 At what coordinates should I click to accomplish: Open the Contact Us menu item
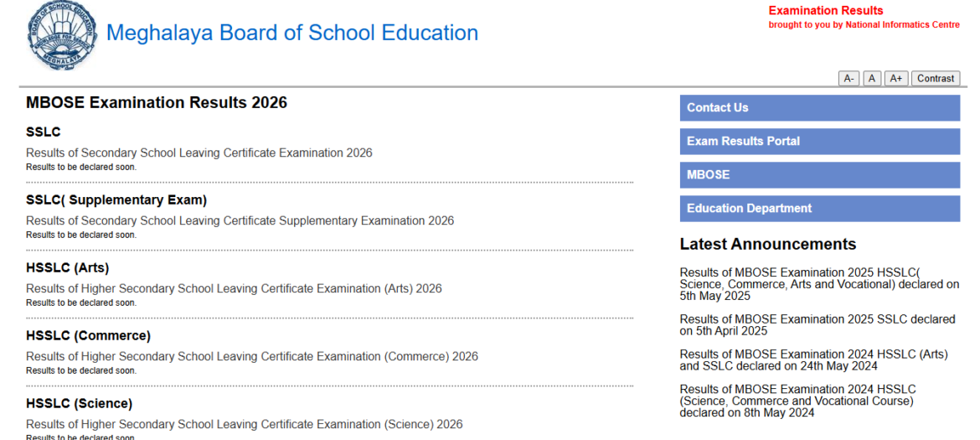[x=819, y=108]
